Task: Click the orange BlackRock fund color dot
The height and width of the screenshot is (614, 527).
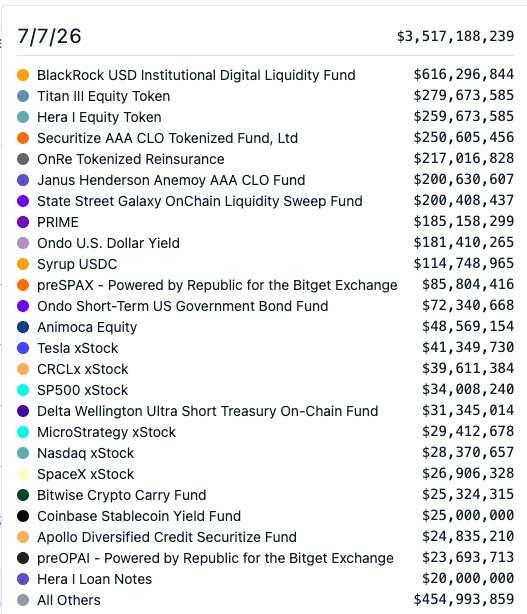Action: [x=23, y=75]
